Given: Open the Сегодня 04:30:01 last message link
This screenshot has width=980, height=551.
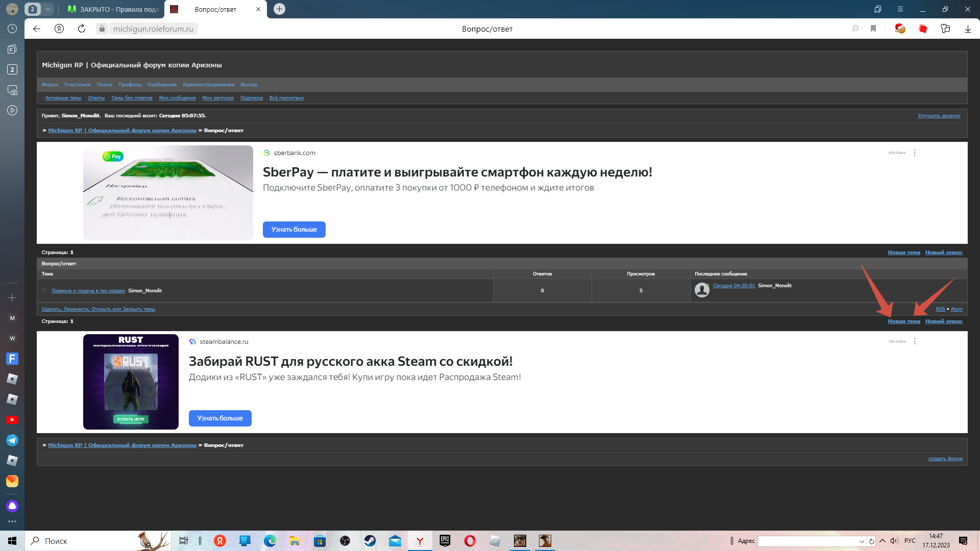Looking at the screenshot, I should 734,286.
